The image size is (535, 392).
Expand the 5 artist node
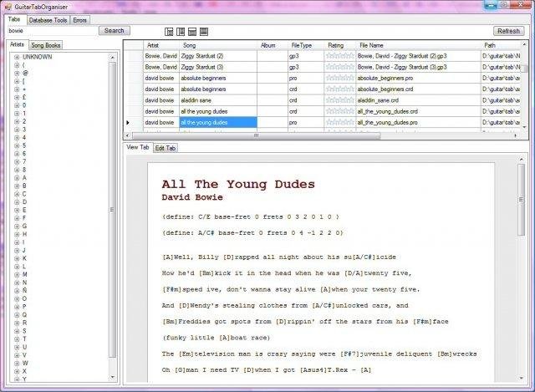pyautogui.click(x=17, y=145)
